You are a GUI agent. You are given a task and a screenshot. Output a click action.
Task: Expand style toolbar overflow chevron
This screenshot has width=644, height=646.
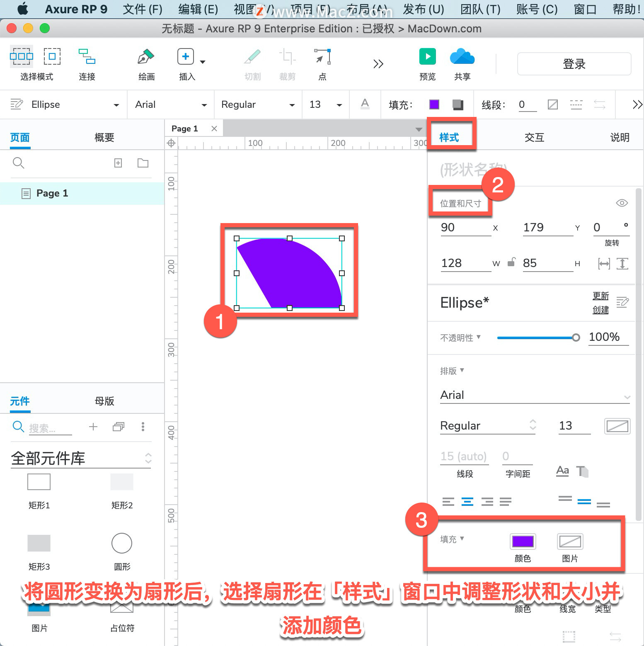(637, 104)
